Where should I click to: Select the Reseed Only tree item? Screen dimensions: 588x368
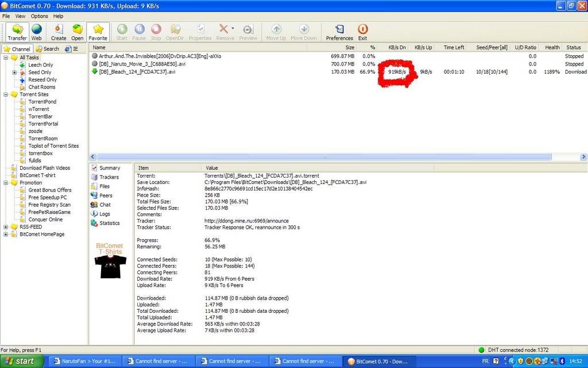tap(42, 79)
